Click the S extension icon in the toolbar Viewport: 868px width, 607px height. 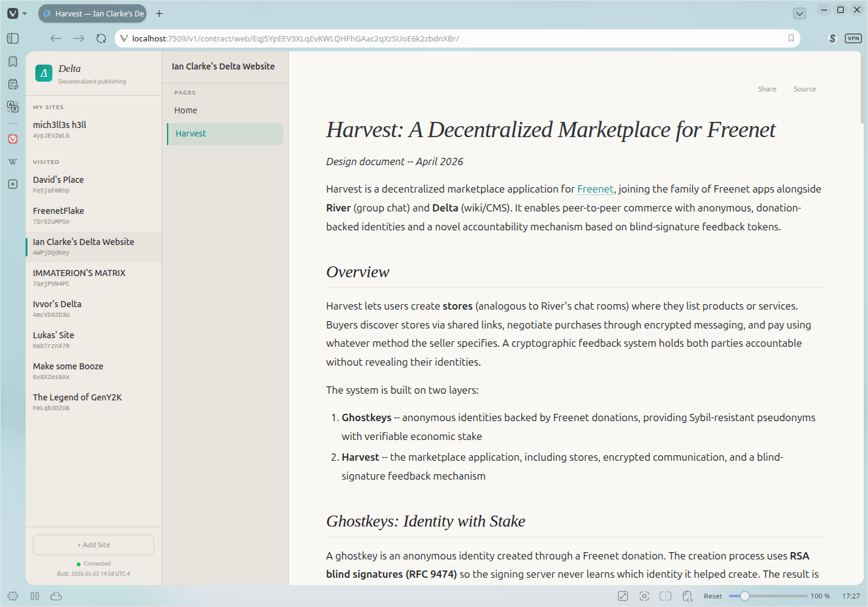[833, 38]
